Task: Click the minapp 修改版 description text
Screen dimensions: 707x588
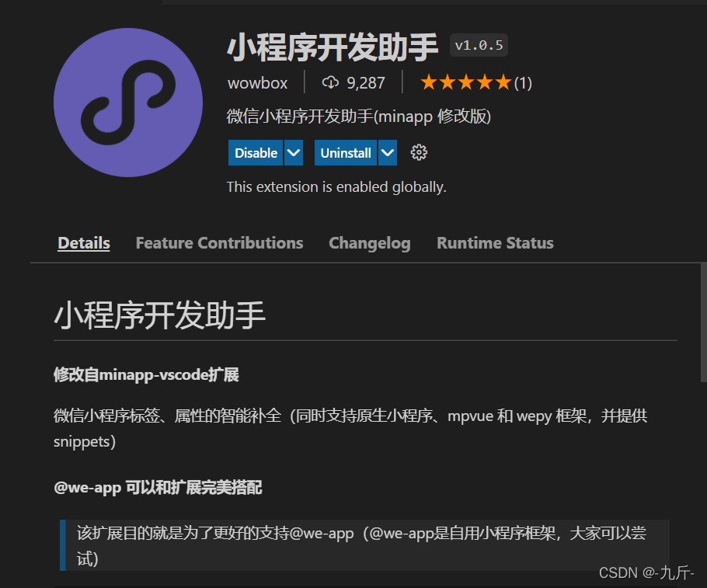Action: tap(358, 117)
